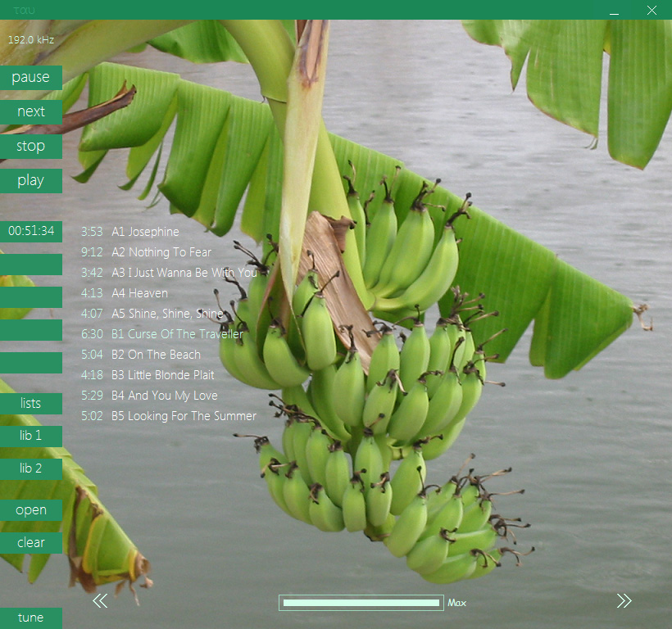Skip to next track
Viewport: 672px width, 629px height.
(31, 112)
